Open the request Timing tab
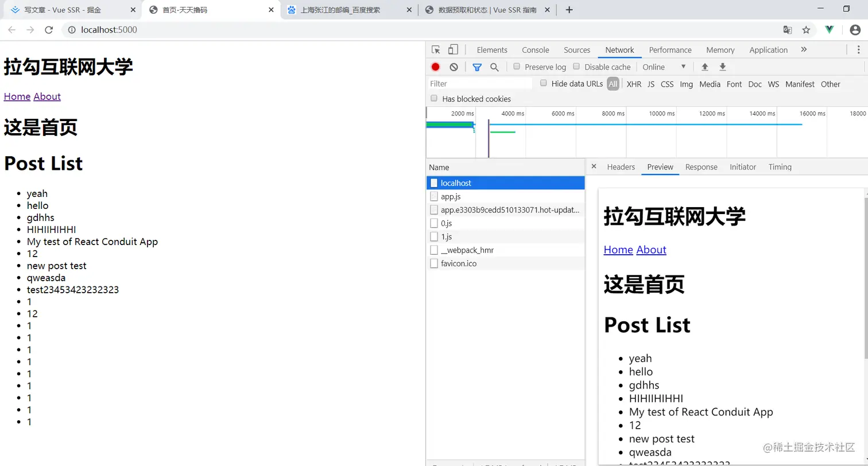The image size is (868, 466). click(780, 167)
